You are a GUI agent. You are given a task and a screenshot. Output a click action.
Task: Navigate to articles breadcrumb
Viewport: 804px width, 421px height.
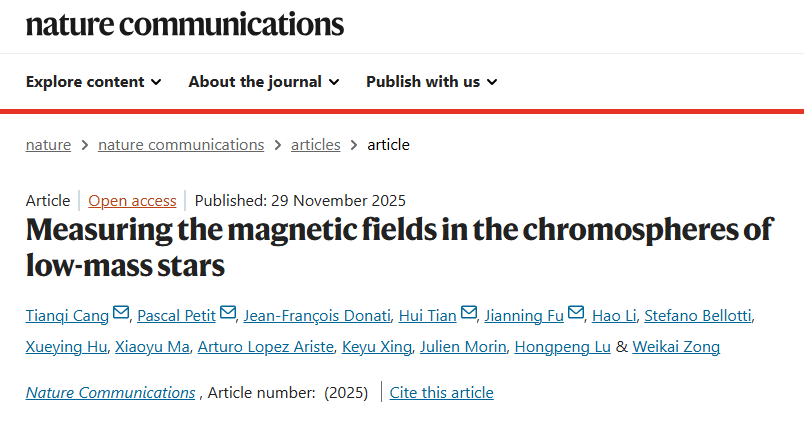point(315,144)
